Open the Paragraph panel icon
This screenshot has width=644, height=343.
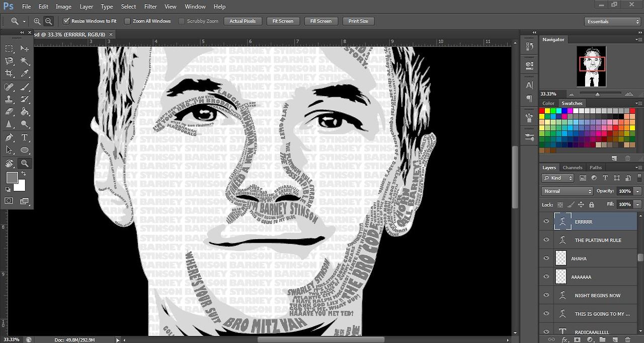529,99
